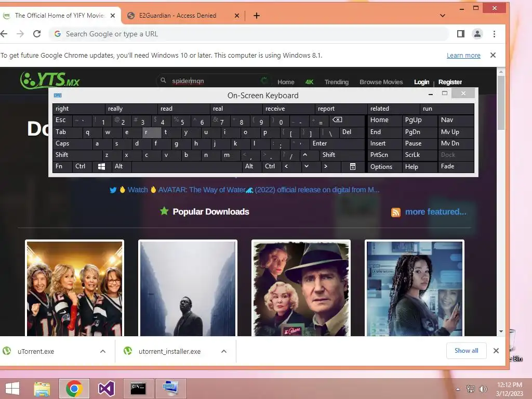Screen dimensions: 532x399
Task: Open the more featured link
Action: point(436,212)
